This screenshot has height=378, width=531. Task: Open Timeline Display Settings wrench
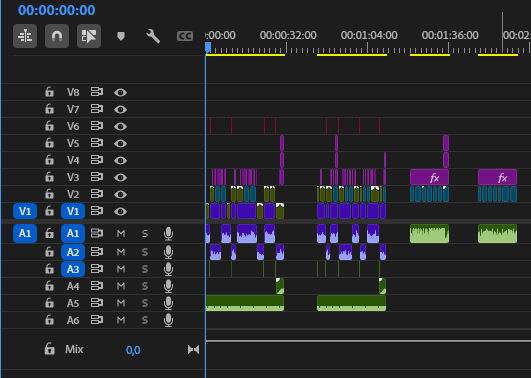153,36
